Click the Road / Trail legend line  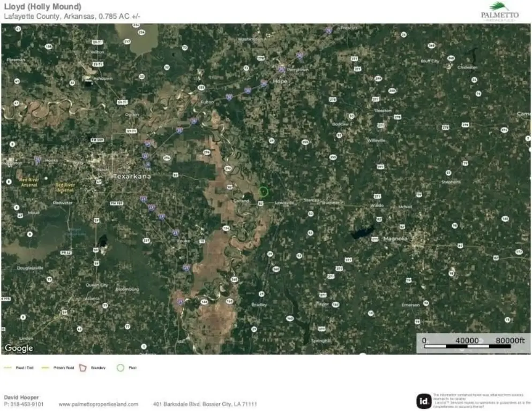[x=8, y=368]
